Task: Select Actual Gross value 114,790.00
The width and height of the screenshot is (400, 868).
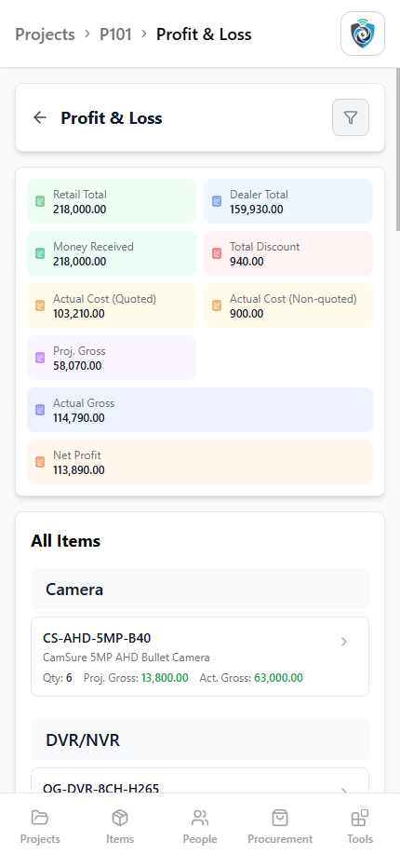Action: pyautogui.click(x=79, y=417)
